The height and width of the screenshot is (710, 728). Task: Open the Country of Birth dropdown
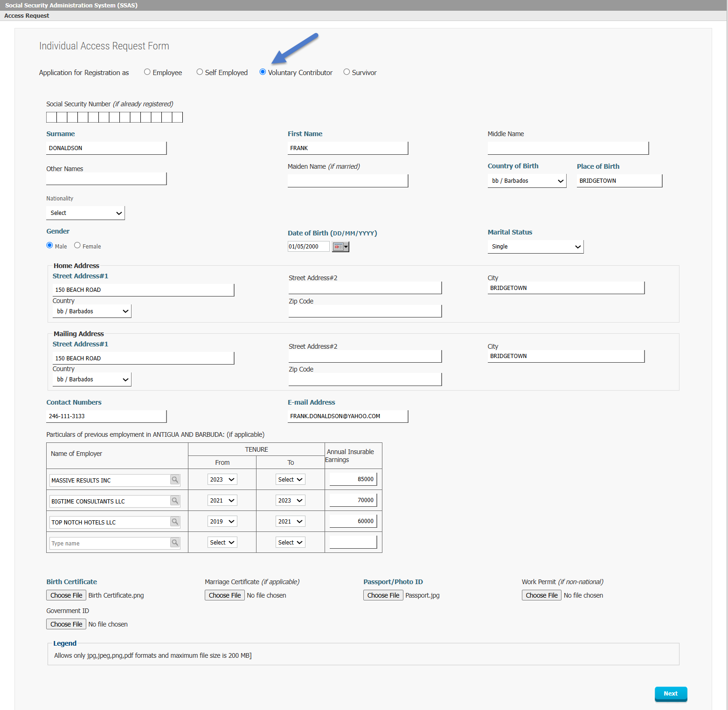(527, 181)
